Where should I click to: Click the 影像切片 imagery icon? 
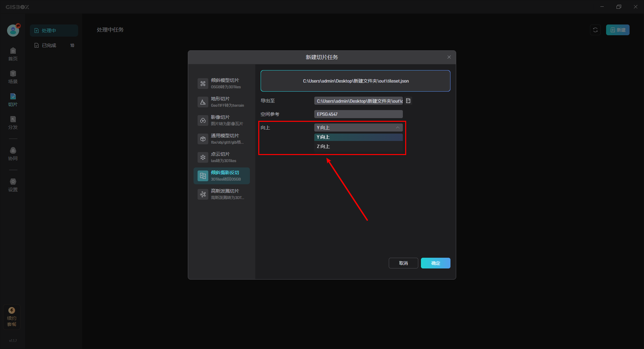tap(203, 120)
